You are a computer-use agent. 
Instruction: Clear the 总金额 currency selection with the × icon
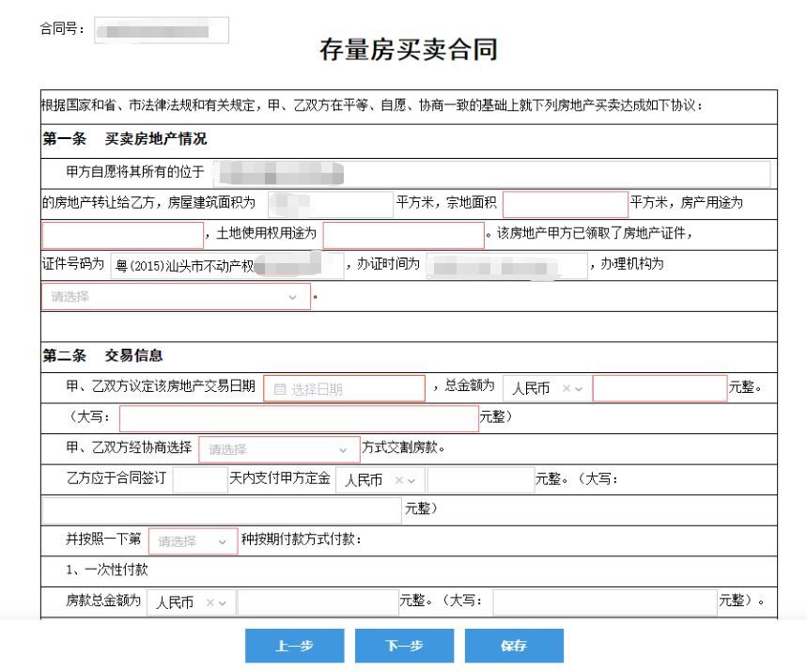(568, 387)
